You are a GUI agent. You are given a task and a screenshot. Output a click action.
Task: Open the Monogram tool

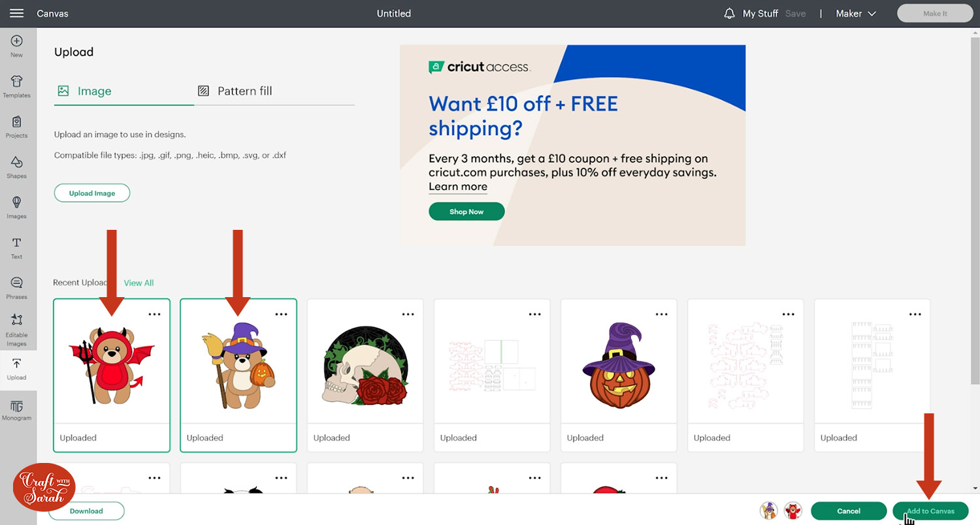(x=17, y=409)
